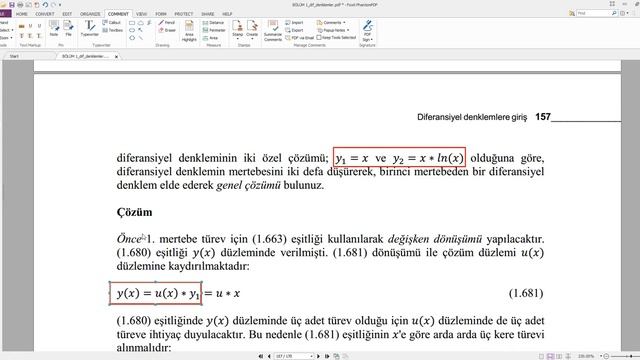This screenshot has width=640, height=360.
Task: Select the File attachment pin tool
Action: pyautogui.click(x=68, y=29)
